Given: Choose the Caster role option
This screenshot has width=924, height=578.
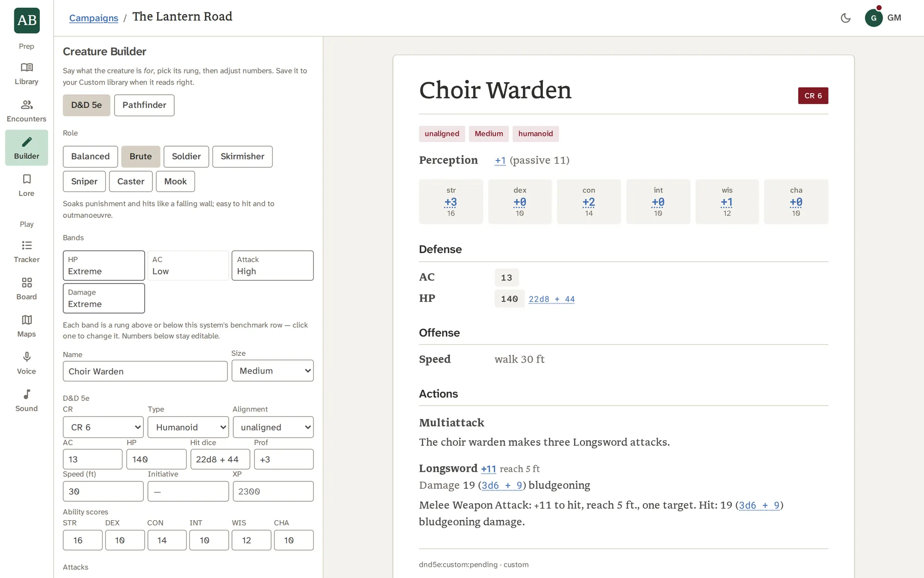Looking at the screenshot, I should 131,181.
